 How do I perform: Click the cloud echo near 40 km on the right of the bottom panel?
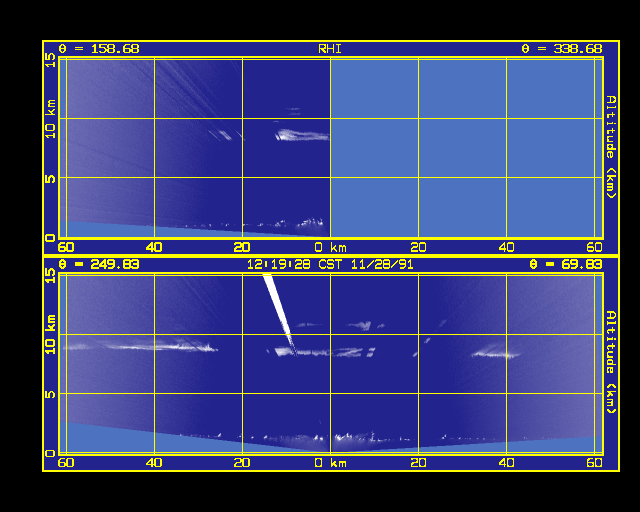coord(496,353)
